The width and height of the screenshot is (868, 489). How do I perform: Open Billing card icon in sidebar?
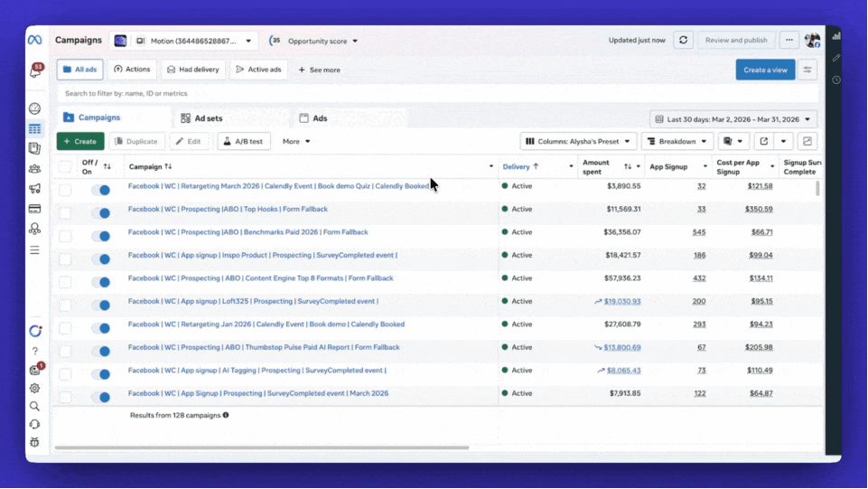pos(35,209)
